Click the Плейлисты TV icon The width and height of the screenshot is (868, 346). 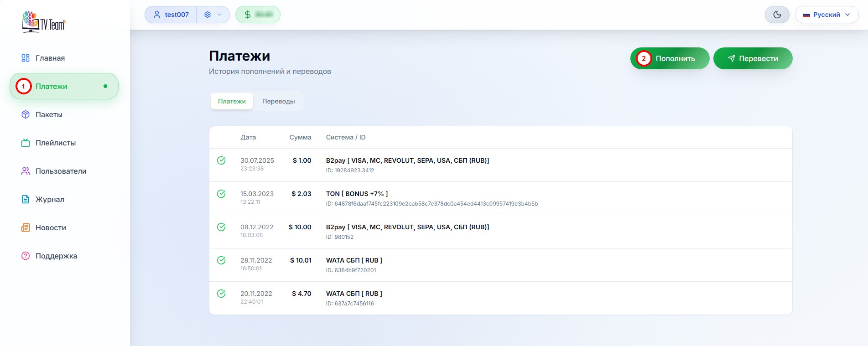[x=26, y=143]
